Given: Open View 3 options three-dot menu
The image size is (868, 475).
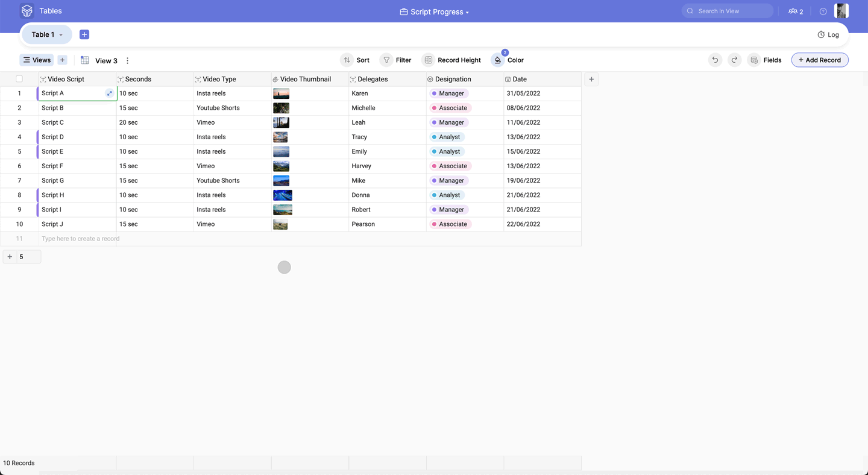Looking at the screenshot, I should 127,60.
